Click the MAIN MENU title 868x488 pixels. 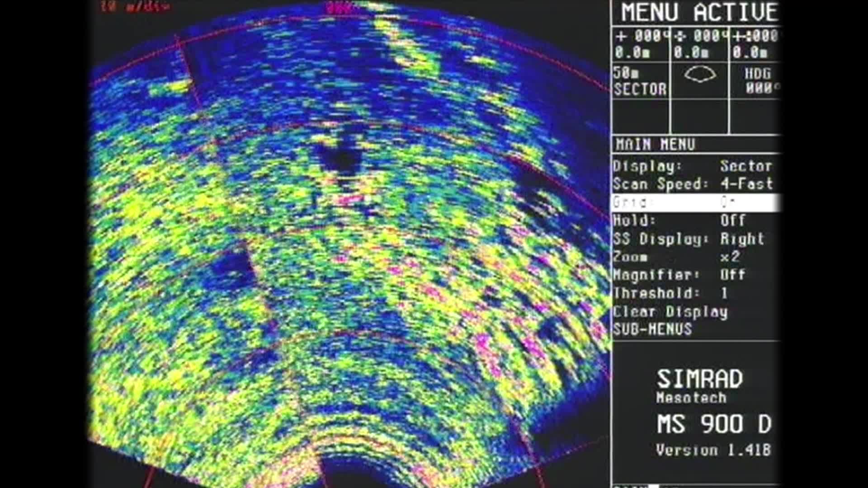click(655, 145)
